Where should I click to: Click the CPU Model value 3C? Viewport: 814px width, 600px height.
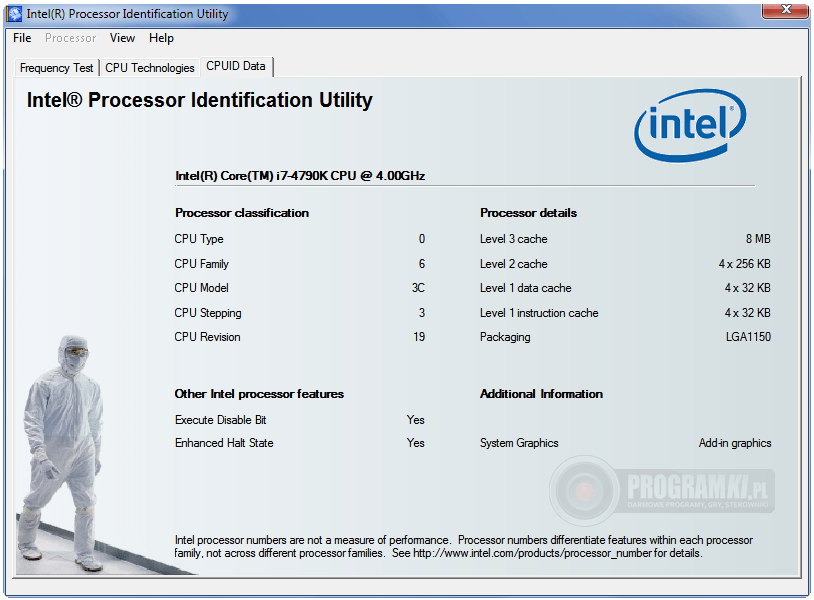click(x=418, y=288)
